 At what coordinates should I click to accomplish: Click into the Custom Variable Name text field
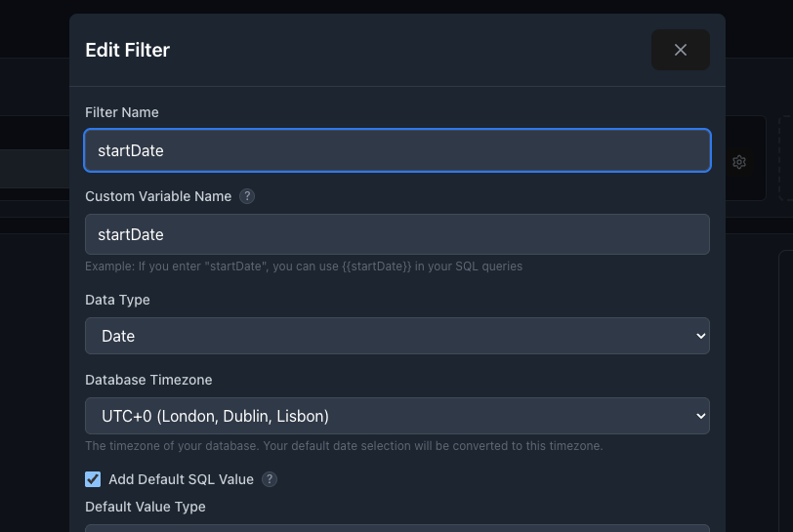[396, 234]
